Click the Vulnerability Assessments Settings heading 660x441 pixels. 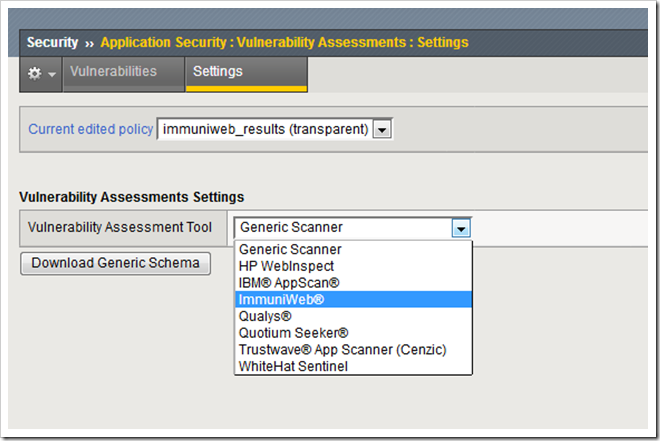pos(132,197)
